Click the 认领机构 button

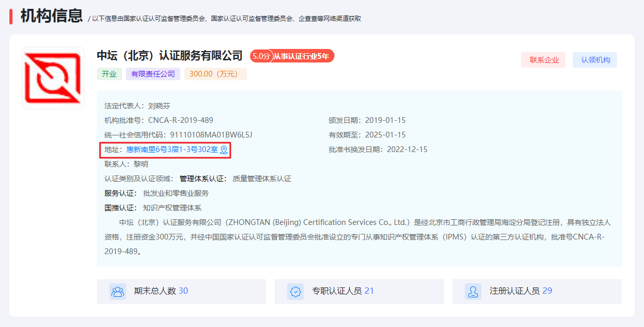[595, 60]
